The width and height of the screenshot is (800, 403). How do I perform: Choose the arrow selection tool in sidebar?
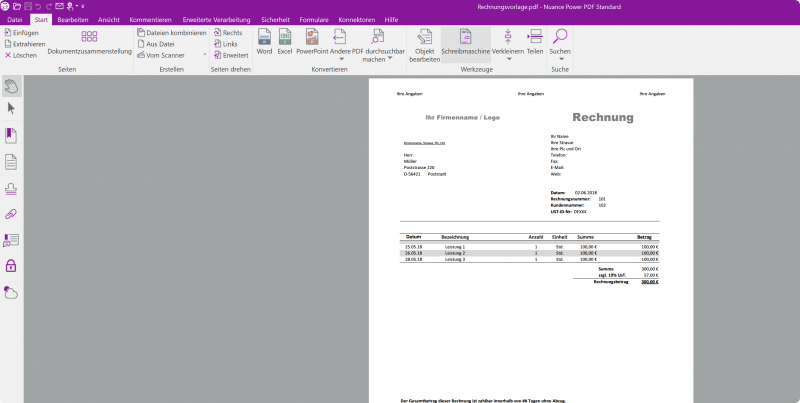point(11,108)
